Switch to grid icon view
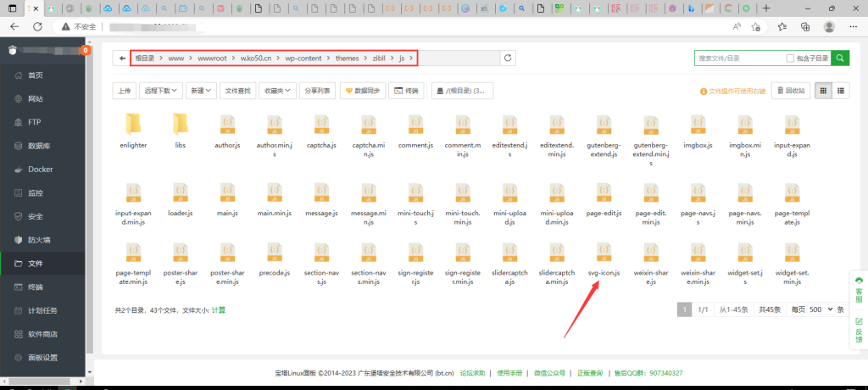The image size is (868, 390). click(823, 91)
